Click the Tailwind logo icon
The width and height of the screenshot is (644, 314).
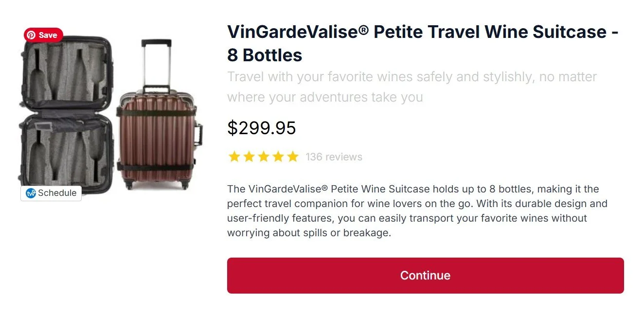point(31,193)
